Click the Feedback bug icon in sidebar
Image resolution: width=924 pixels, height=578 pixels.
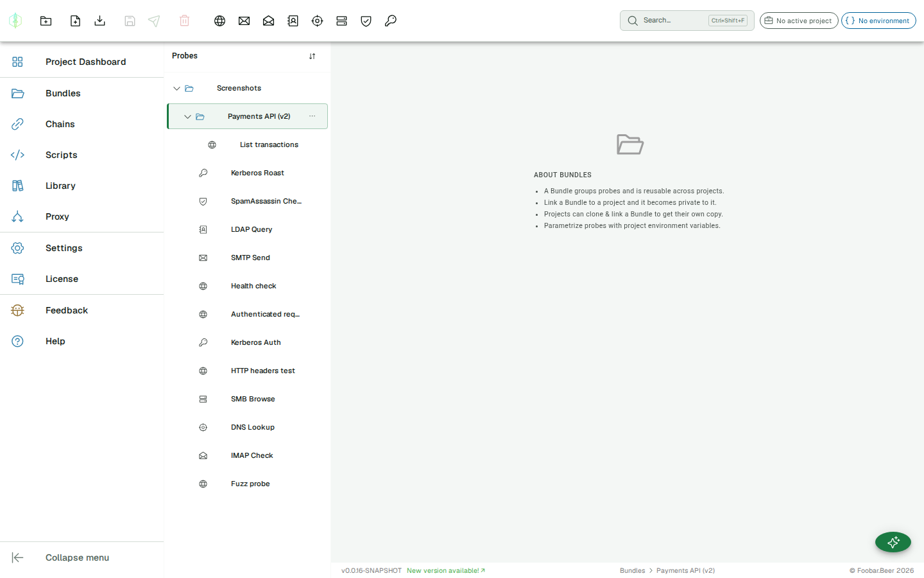click(x=17, y=310)
